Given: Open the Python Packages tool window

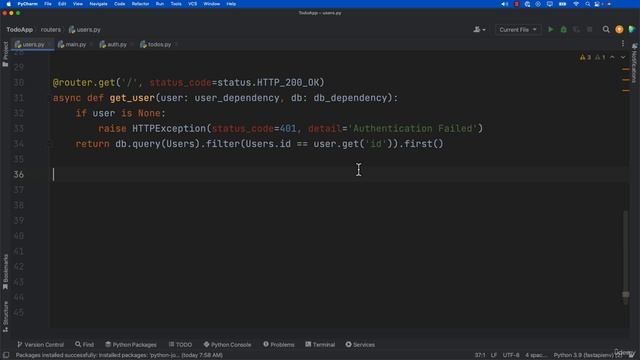Looking at the screenshot, I should click(x=131, y=344).
